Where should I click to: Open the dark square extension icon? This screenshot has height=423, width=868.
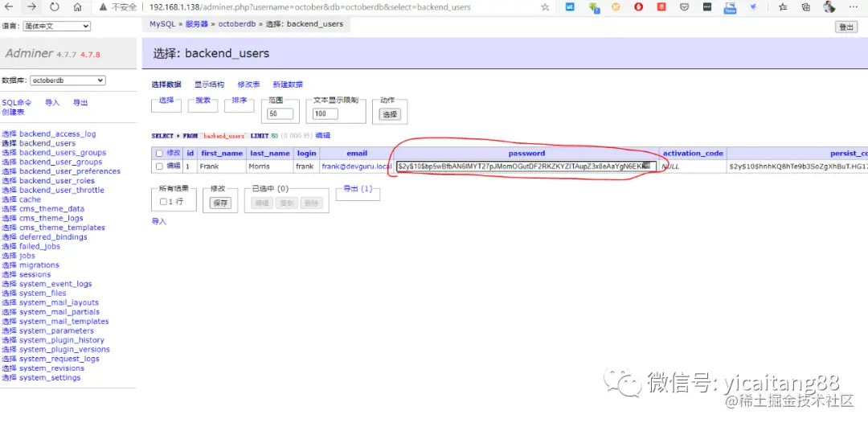tap(707, 7)
